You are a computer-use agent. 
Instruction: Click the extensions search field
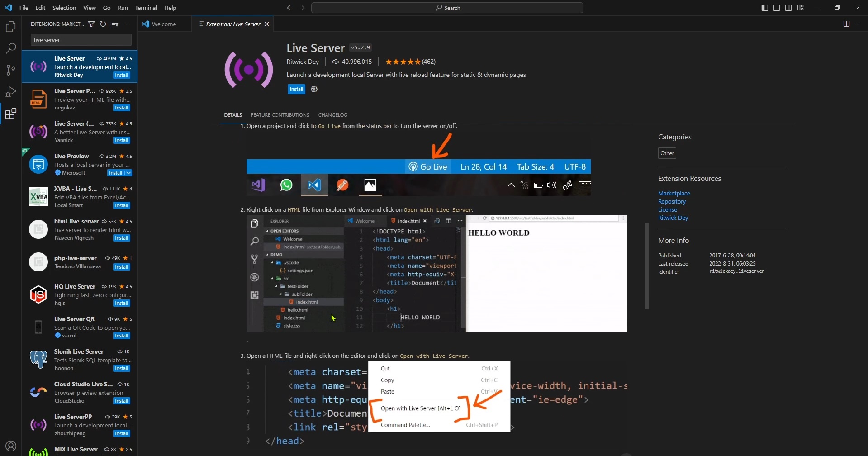tap(81, 40)
